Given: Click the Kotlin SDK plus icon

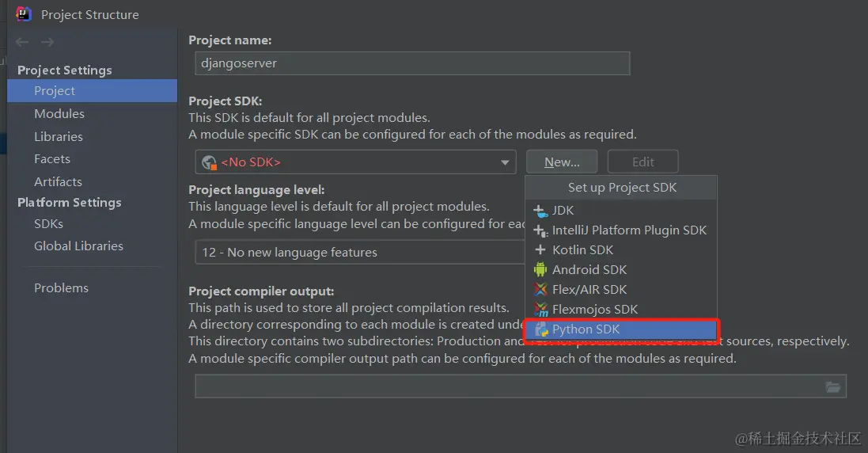Looking at the screenshot, I should point(540,249).
